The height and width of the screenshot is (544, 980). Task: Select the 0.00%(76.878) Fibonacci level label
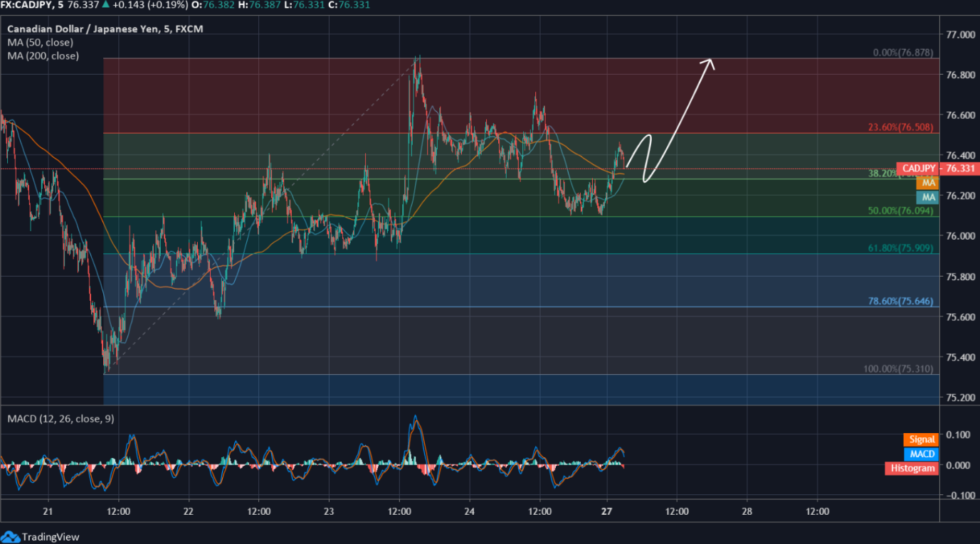tap(903, 53)
